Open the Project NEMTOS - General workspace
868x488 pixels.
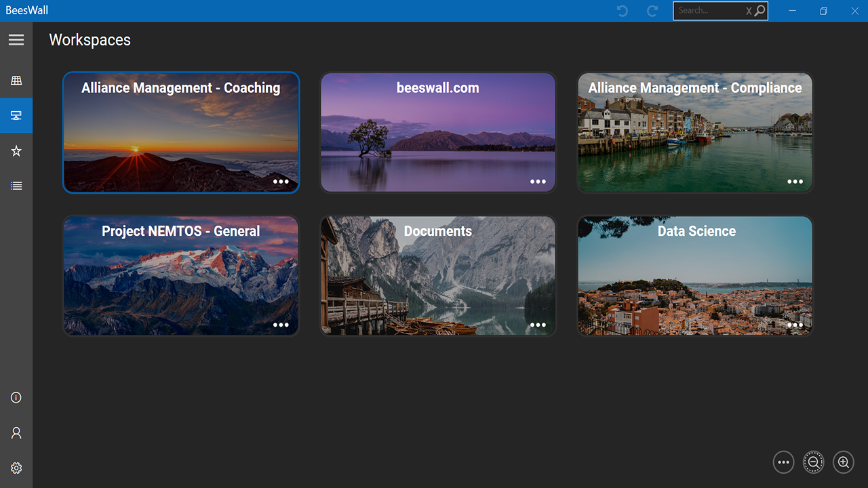[181, 276]
